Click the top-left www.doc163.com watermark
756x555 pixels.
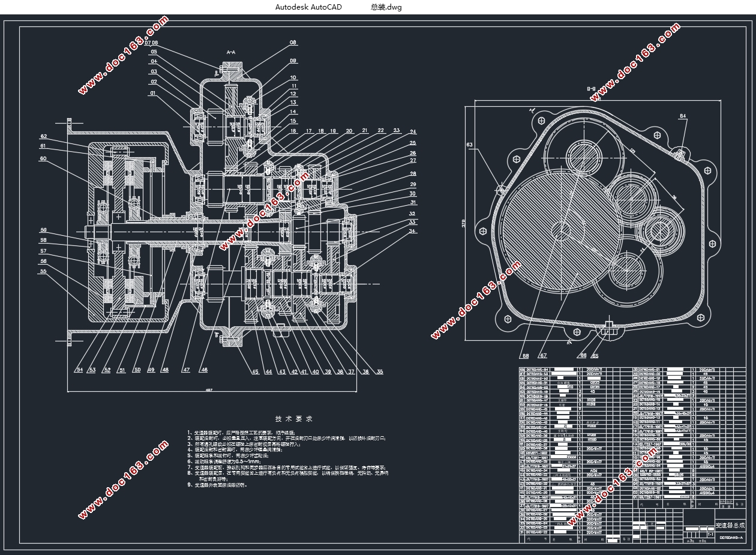123,56
